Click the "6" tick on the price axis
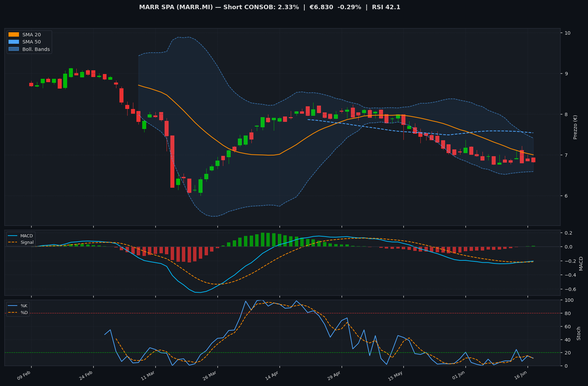This screenshot has width=588, height=386. pyautogui.click(x=566, y=196)
